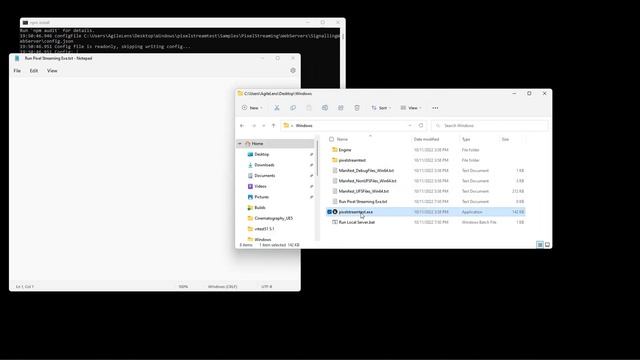The height and width of the screenshot is (360, 640).
Task: Select Manifest_UFSFiles_Win64.txt file
Action: 364,191
